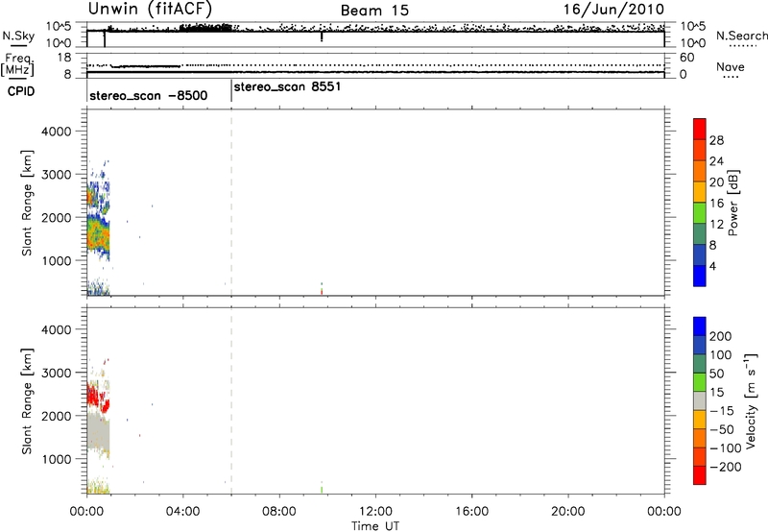
Task: Click the small echo near 09:45 in power panel
Action: [322, 288]
